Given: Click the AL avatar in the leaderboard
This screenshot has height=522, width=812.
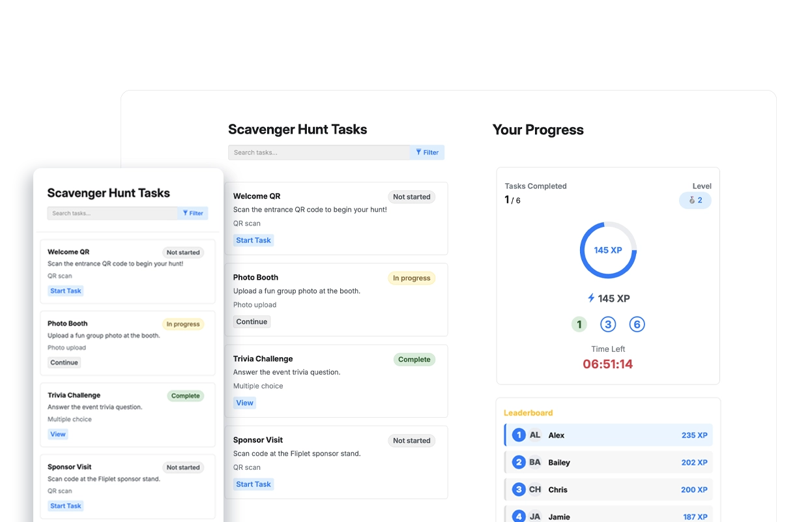Looking at the screenshot, I should pyautogui.click(x=535, y=435).
